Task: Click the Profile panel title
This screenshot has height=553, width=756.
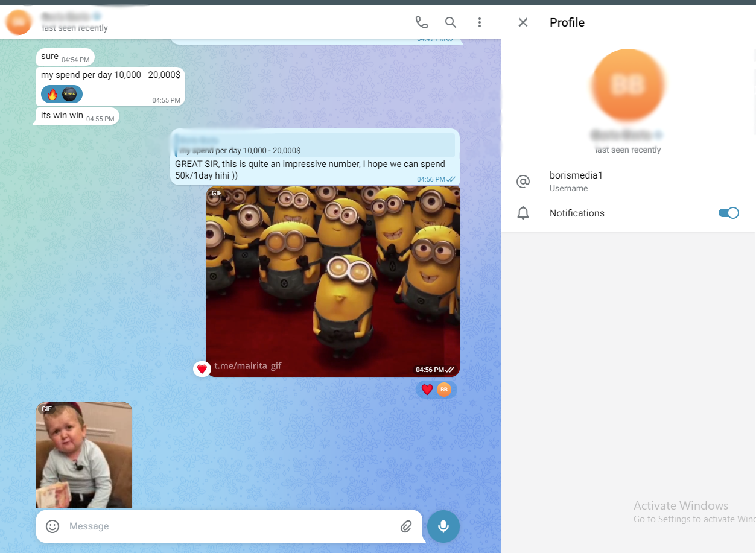Action: (x=567, y=22)
